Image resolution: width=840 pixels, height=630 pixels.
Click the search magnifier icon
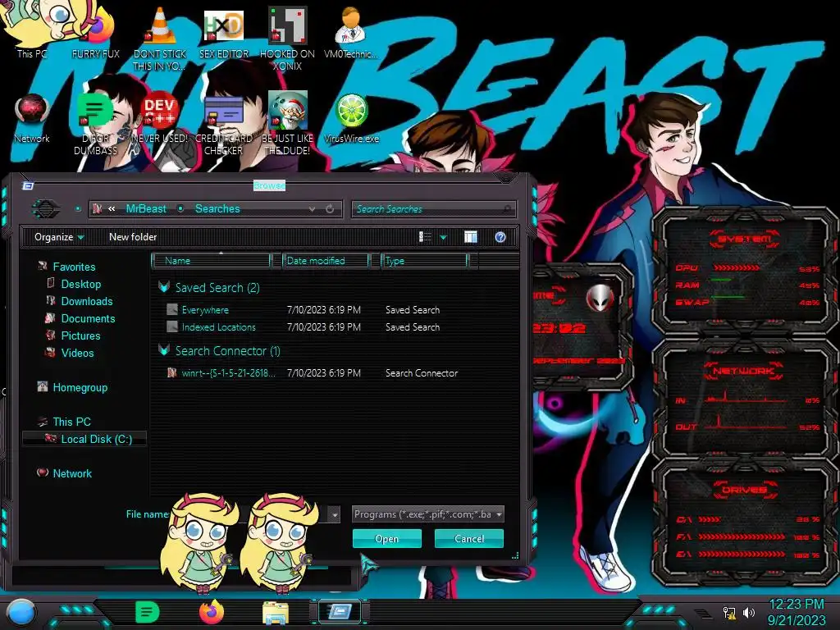[x=507, y=209]
